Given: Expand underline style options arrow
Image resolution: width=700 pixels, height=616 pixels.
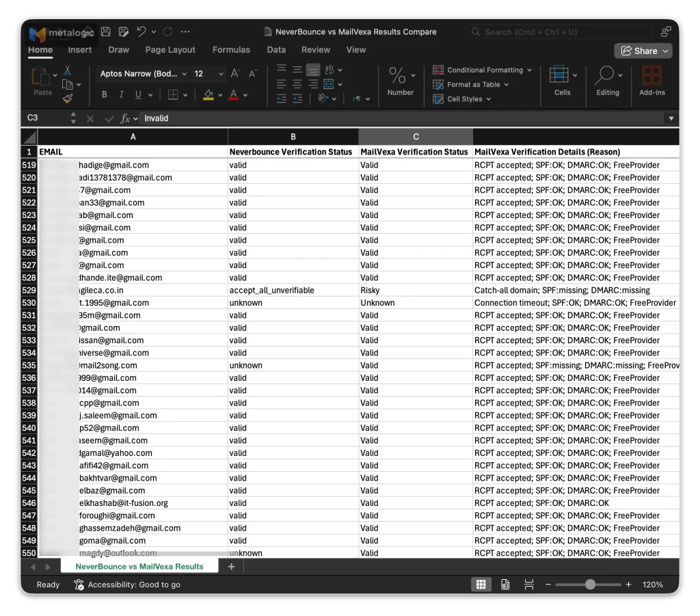Looking at the screenshot, I should click(x=150, y=95).
